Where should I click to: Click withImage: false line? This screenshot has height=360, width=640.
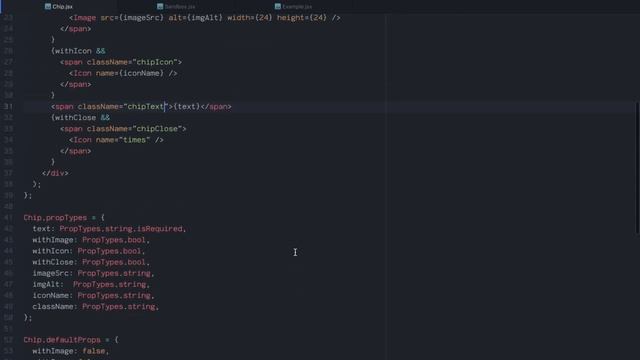(x=71, y=351)
